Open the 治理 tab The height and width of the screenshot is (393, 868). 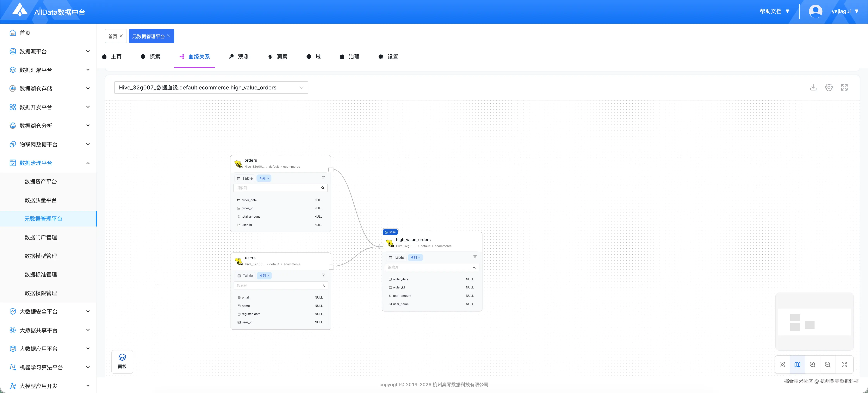[350, 57]
